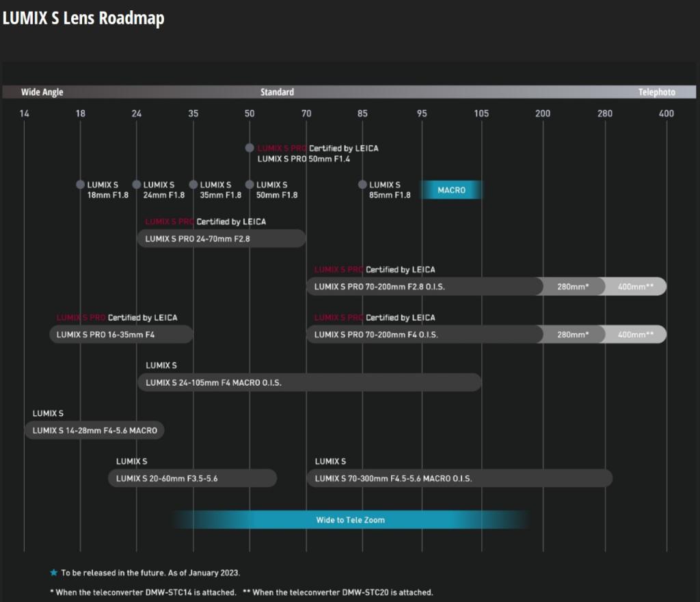
Task: Select the LUMIX S PRO 70-200mm F2.8 O.I.S. bar
Action: (425, 286)
